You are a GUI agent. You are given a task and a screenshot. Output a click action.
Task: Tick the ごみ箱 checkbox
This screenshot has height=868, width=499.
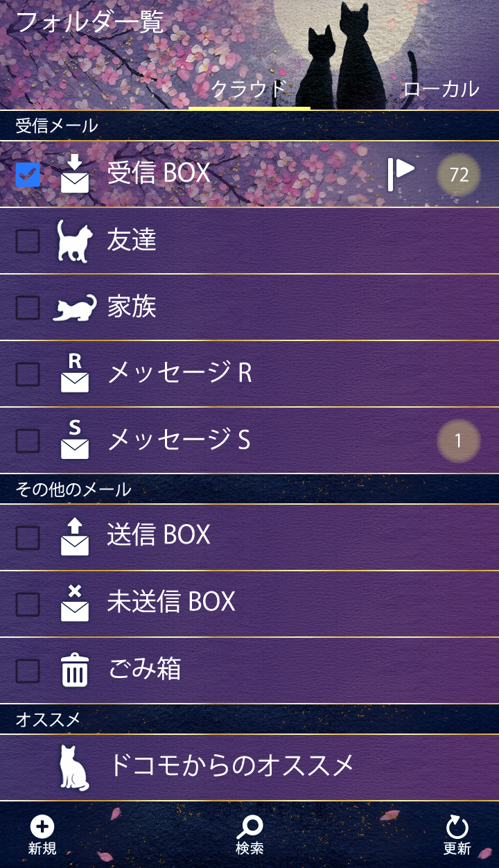click(x=28, y=670)
